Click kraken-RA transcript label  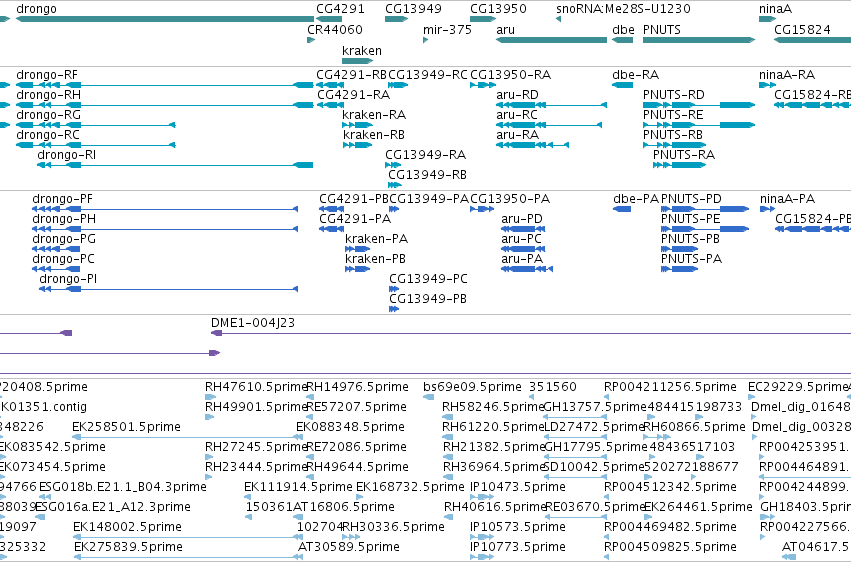(x=374, y=114)
